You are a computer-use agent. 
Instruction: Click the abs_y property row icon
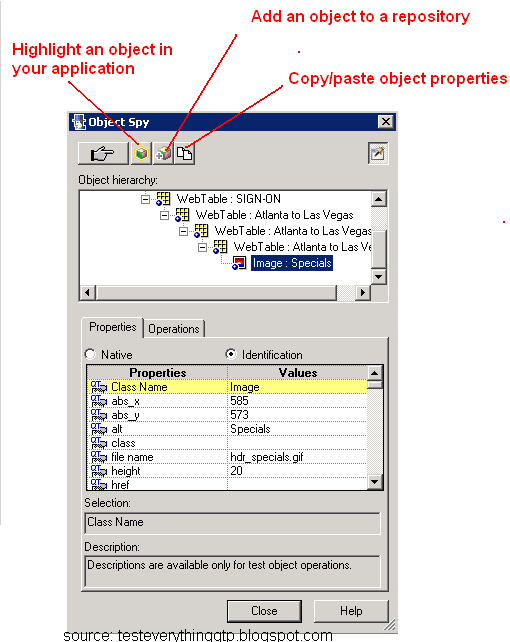[99, 415]
